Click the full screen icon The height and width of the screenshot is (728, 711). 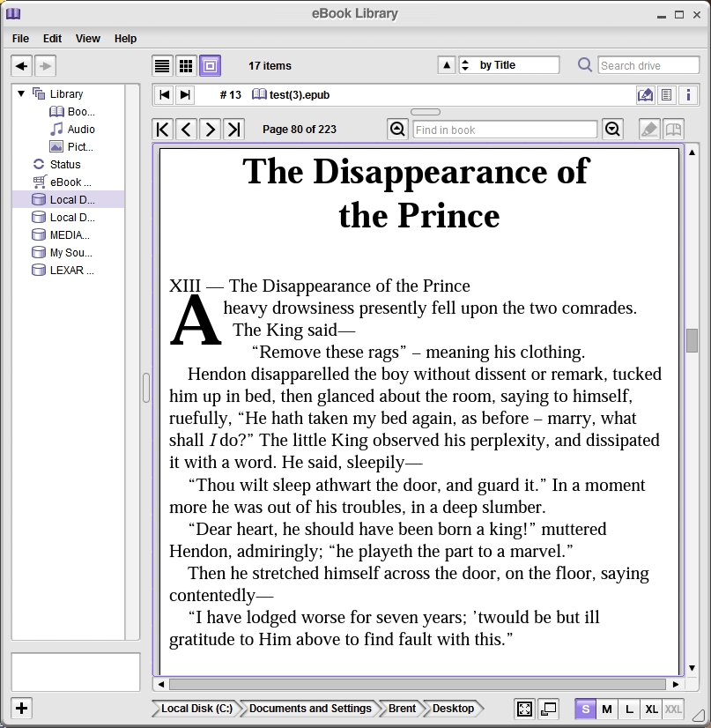(x=524, y=709)
